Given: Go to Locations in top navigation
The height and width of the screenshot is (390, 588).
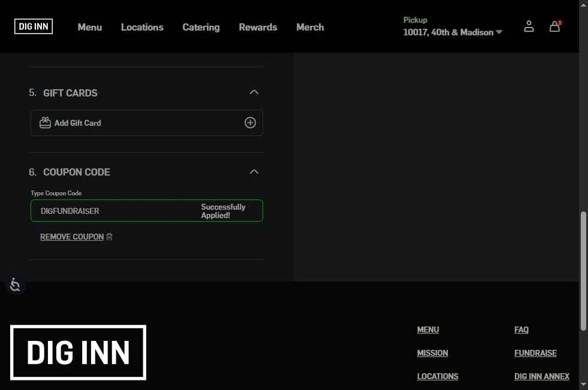Looking at the screenshot, I should [142, 28].
